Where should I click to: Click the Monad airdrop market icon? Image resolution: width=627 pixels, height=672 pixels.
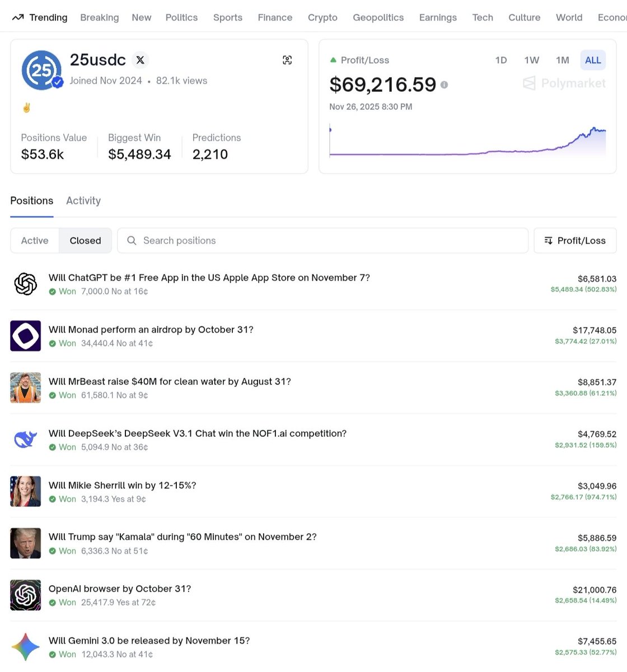click(x=26, y=336)
